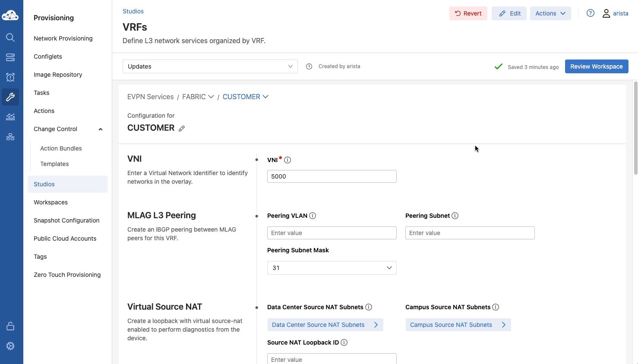Viewport: 638px width, 364px height.
Task: Click the Review Workspace button
Action: [x=596, y=66]
